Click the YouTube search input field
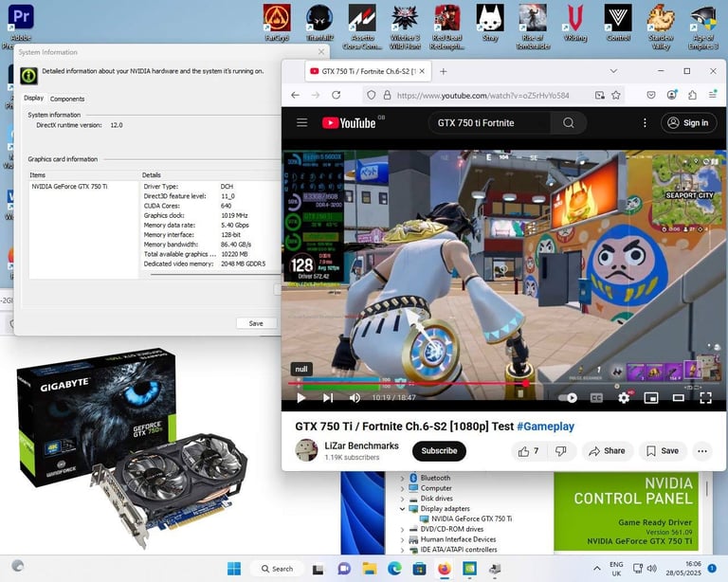728x582 pixels. pos(489,123)
